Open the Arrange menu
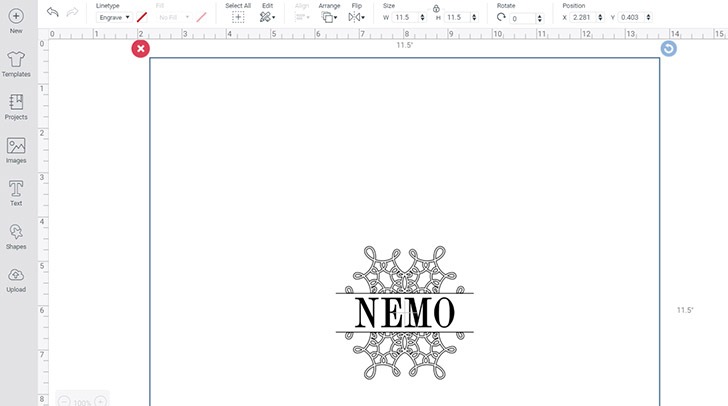The width and height of the screenshot is (728, 406). (329, 18)
